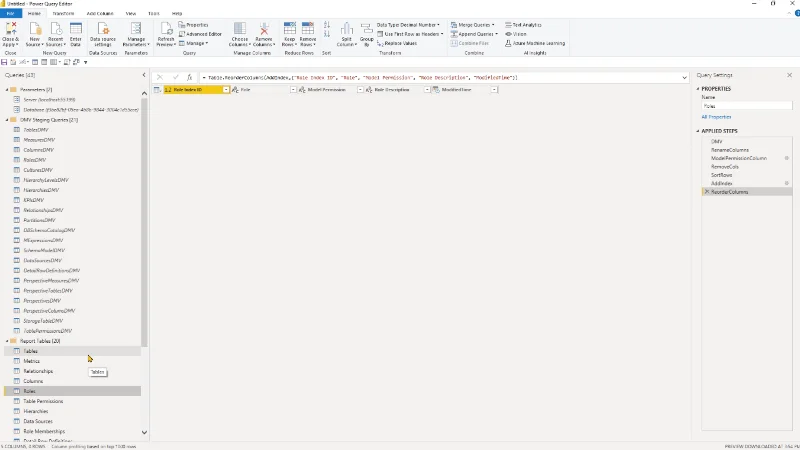The image size is (800, 450).
Task: Open the Advanced Editor
Action: (200, 34)
